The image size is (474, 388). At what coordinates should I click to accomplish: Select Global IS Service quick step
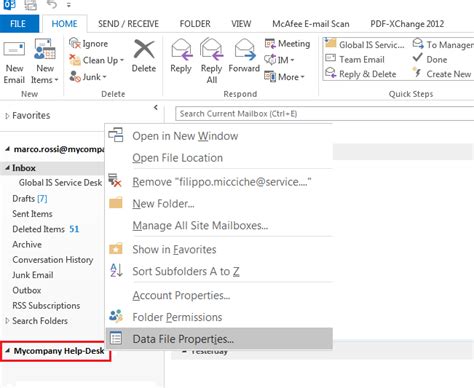(x=364, y=44)
